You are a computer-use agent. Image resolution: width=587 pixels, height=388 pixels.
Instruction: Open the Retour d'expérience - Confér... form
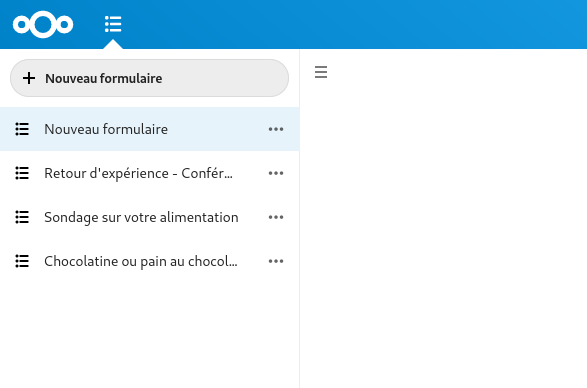tap(139, 173)
